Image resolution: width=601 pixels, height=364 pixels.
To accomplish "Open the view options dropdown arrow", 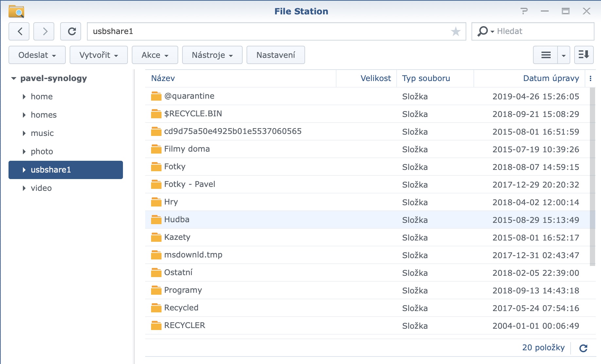I will click(x=564, y=55).
